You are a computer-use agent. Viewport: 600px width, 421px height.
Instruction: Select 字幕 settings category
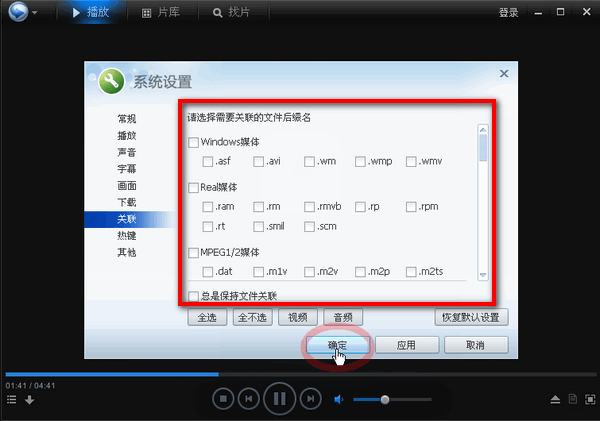point(127,169)
